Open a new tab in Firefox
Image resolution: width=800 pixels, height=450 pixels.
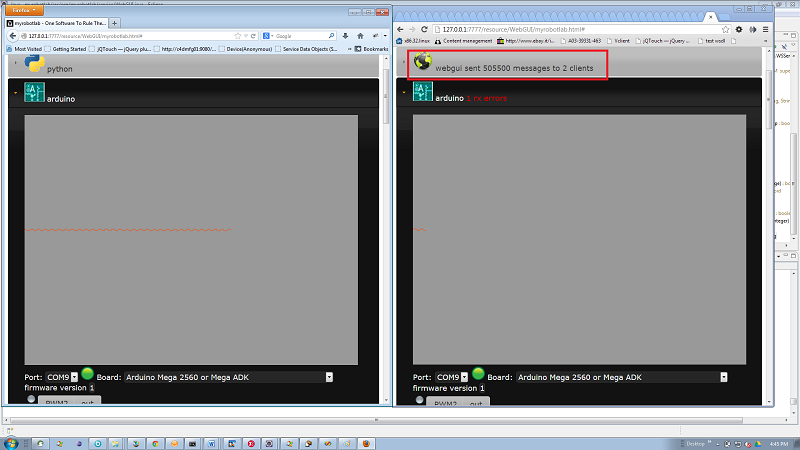coord(114,23)
